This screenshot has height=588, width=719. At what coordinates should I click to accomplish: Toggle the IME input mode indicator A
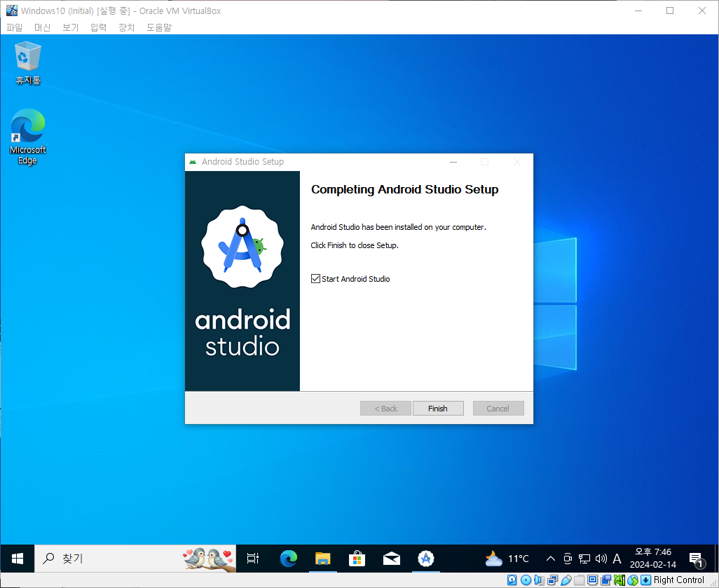pos(617,559)
